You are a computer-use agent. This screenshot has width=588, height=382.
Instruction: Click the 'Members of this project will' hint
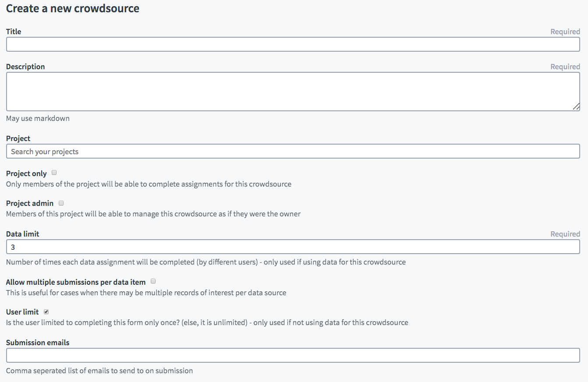pyautogui.click(x=153, y=214)
